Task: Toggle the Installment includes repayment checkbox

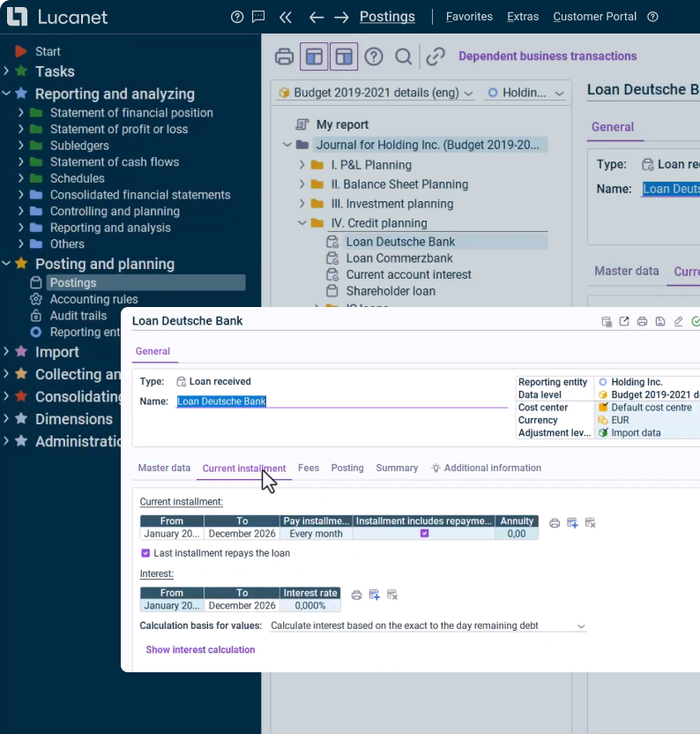Action: click(x=424, y=534)
